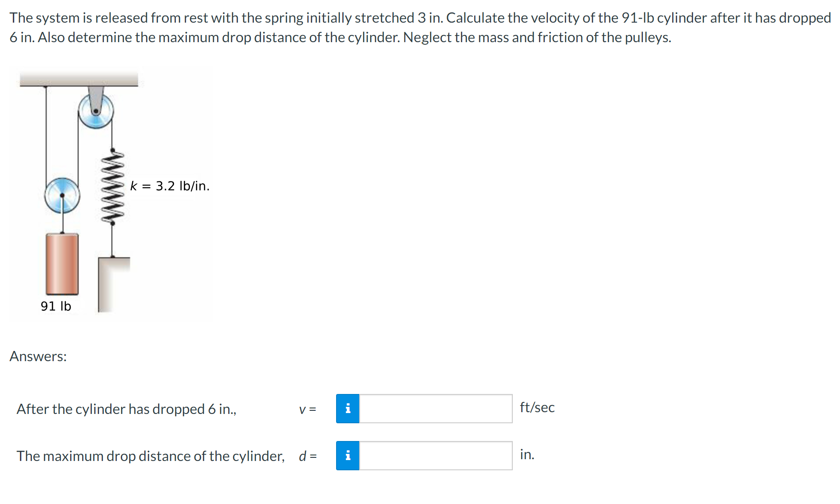This screenshot has height=504, width=840.
Task: Click the v = label
Action: click(x=307, y=410)
